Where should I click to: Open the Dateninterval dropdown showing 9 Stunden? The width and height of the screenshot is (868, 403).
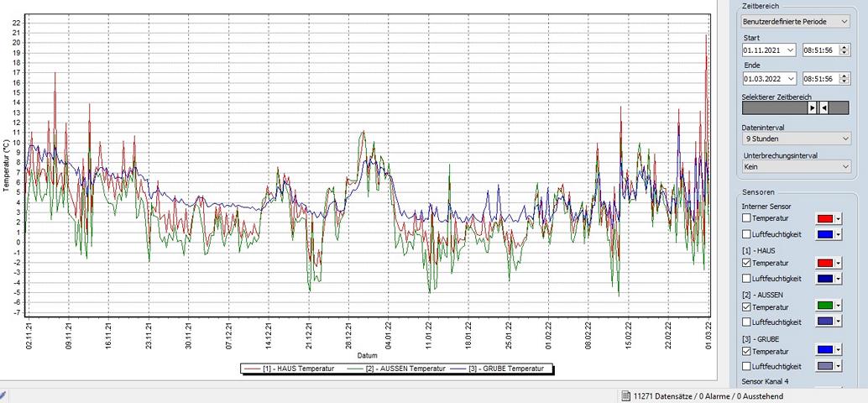796,138
